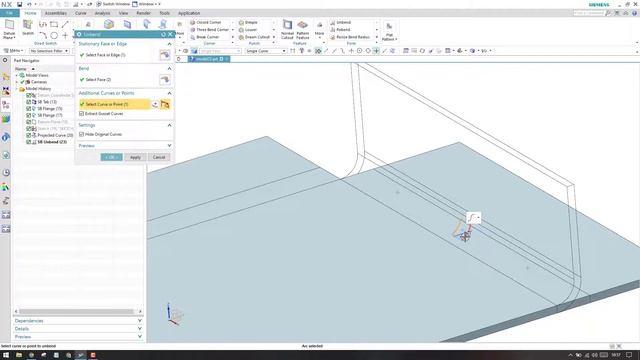Click the Drawn Cutout command

[x=254, y=37]
